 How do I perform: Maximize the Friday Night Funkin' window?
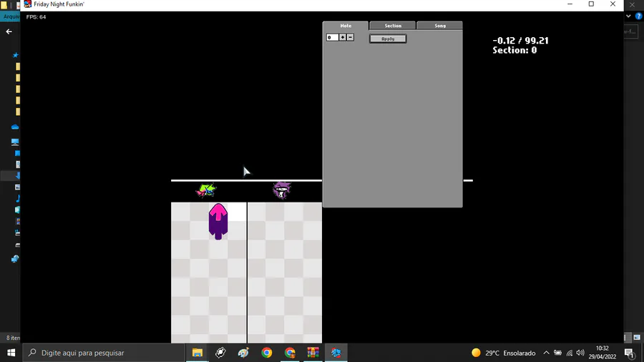click(x=592, y=4)
